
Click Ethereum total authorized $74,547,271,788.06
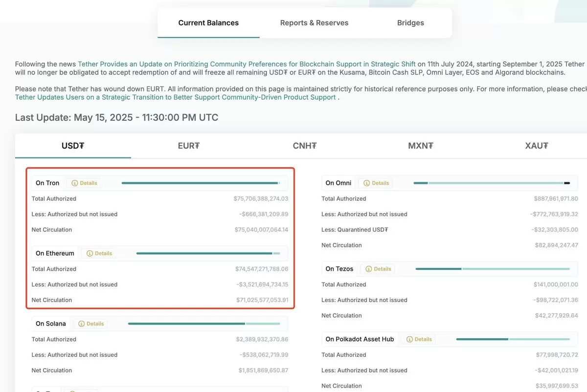pos(262,269)
